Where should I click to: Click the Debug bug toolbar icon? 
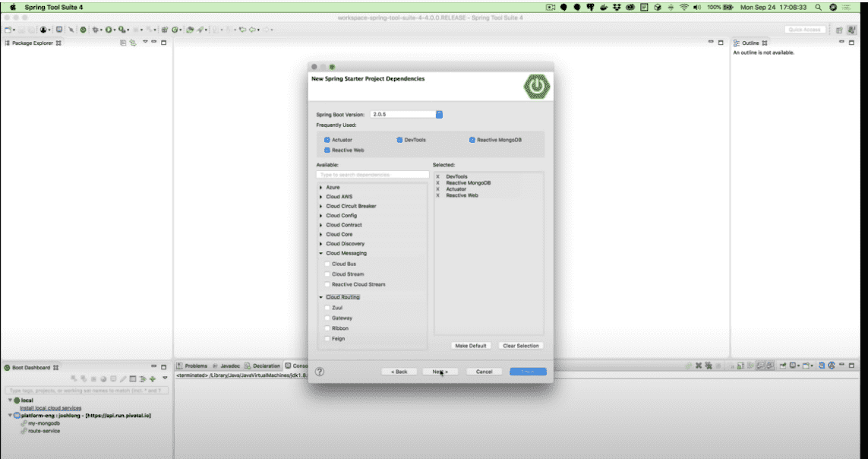tap(95, 30)
